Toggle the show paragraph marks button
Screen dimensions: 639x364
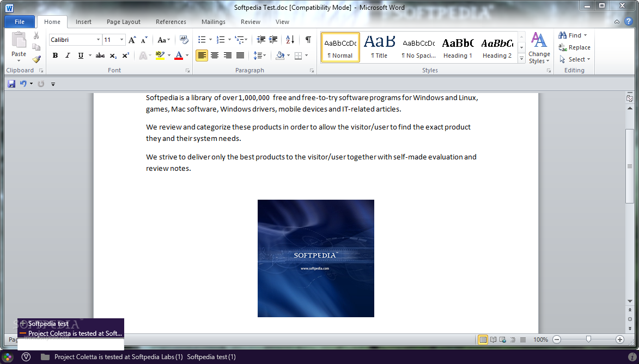pyautogui.click(x=308, y=40)
